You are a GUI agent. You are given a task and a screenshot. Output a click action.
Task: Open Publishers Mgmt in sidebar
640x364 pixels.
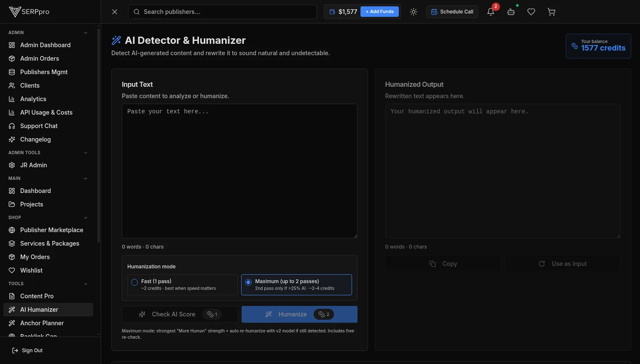[x=48, y=72]
